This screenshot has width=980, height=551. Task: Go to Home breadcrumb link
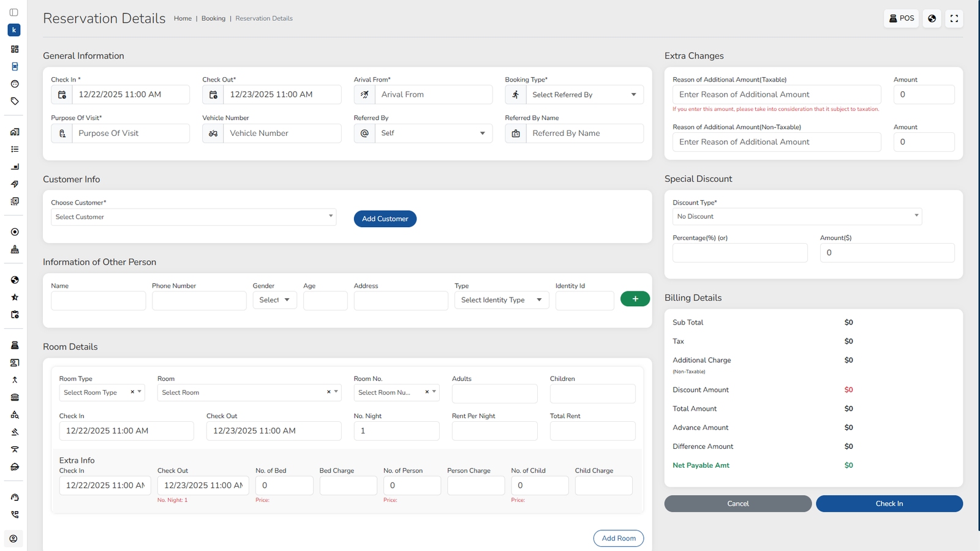coord(183,18)
